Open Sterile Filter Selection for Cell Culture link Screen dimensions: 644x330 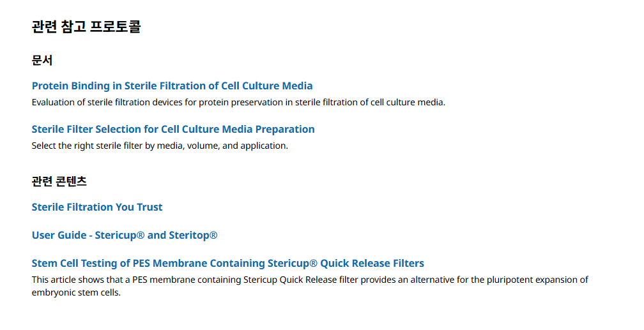[x=173, y=130]
